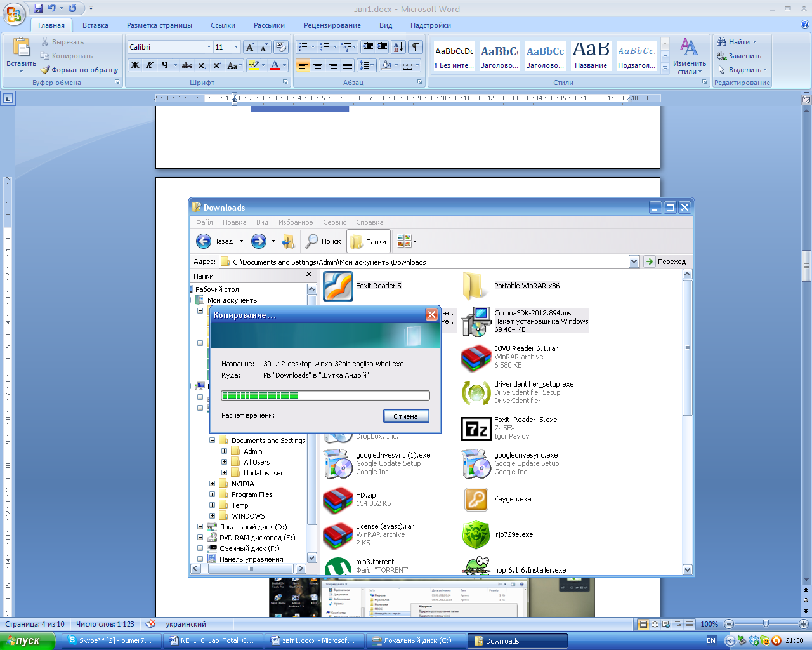
Task: Open the Ссылки ribbon tab
Action: click(223, 25)
